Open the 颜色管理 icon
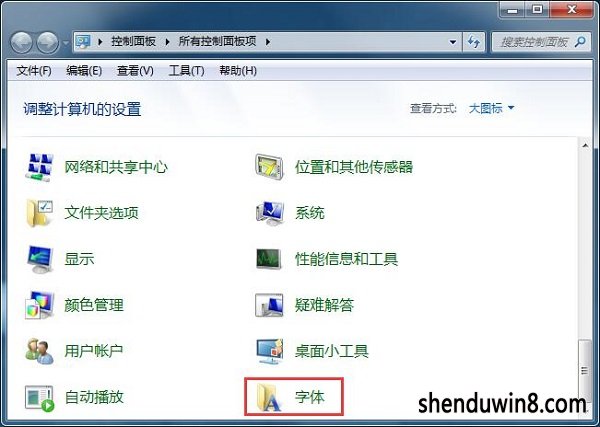This screenshot has height=427, width=600. [39, 305]
